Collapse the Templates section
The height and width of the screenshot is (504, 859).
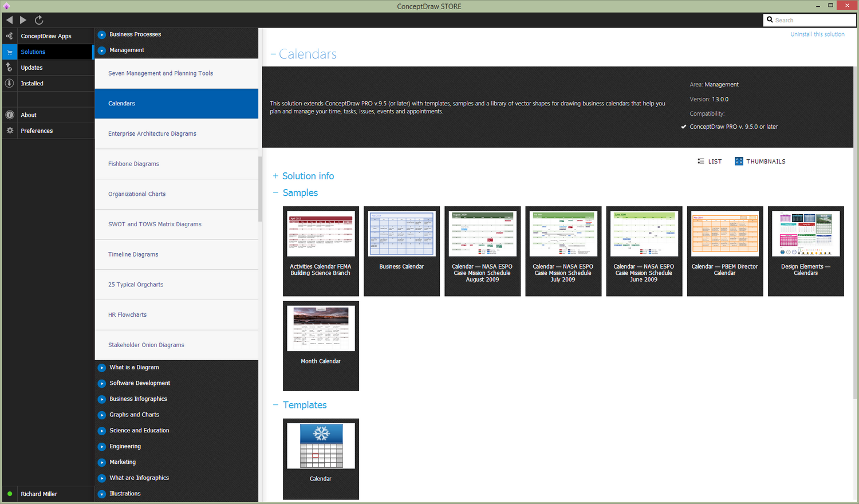pyautogui.click(x=275, y=405)
